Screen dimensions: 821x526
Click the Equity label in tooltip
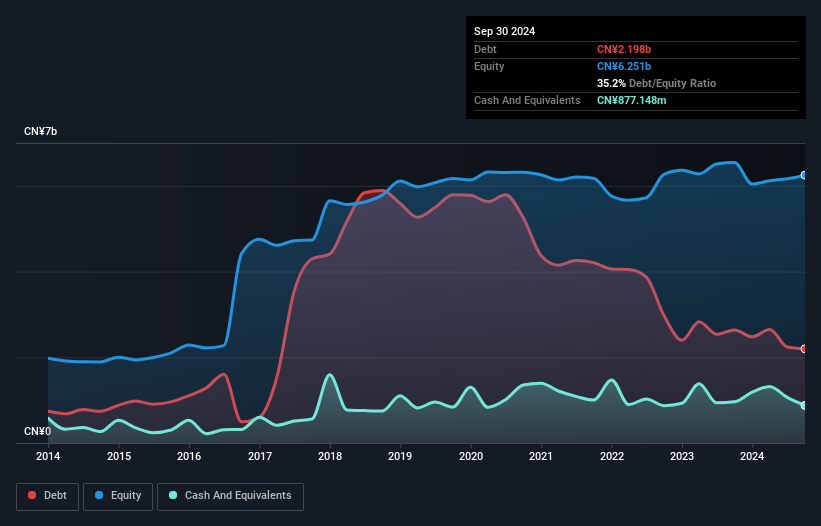489,66
